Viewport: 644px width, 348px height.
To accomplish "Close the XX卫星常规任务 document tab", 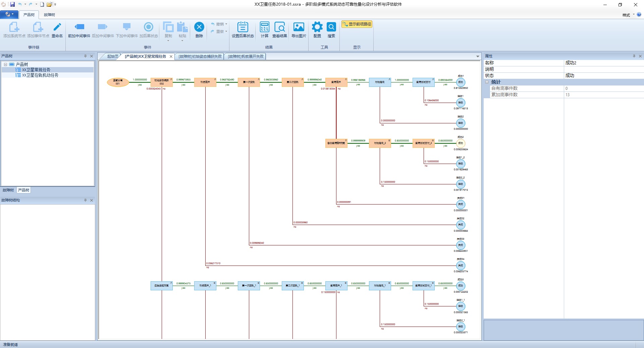I will 171,57.
